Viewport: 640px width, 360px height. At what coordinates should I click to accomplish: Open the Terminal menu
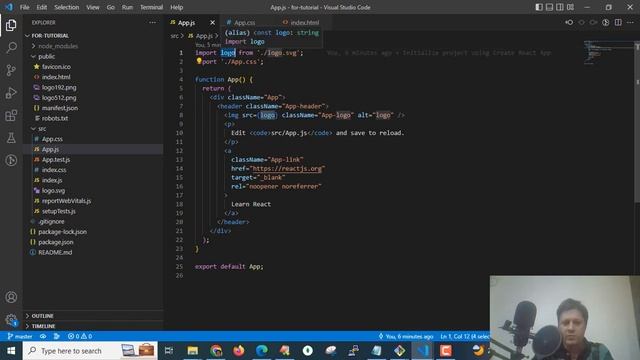(x=151, y=7)
